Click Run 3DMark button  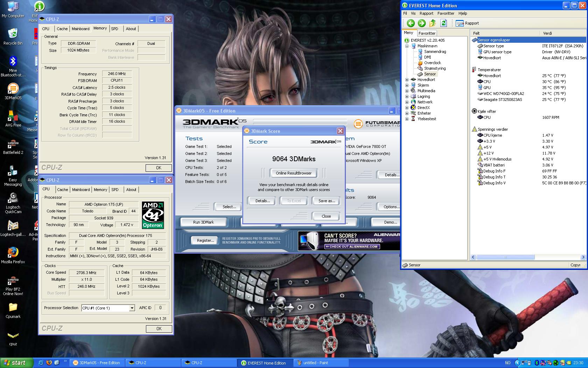(x=203, y=222)
